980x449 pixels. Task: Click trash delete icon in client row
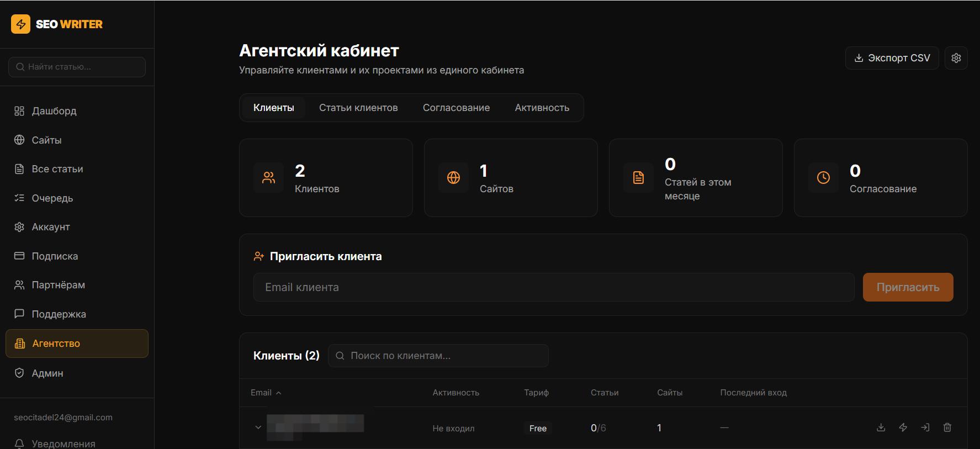[947, 427]
